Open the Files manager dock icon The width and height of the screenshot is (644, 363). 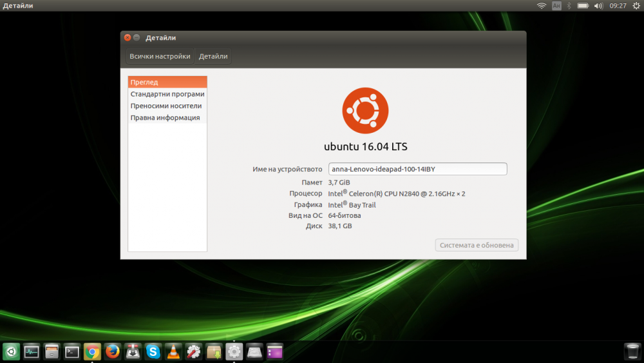point(52,352)
